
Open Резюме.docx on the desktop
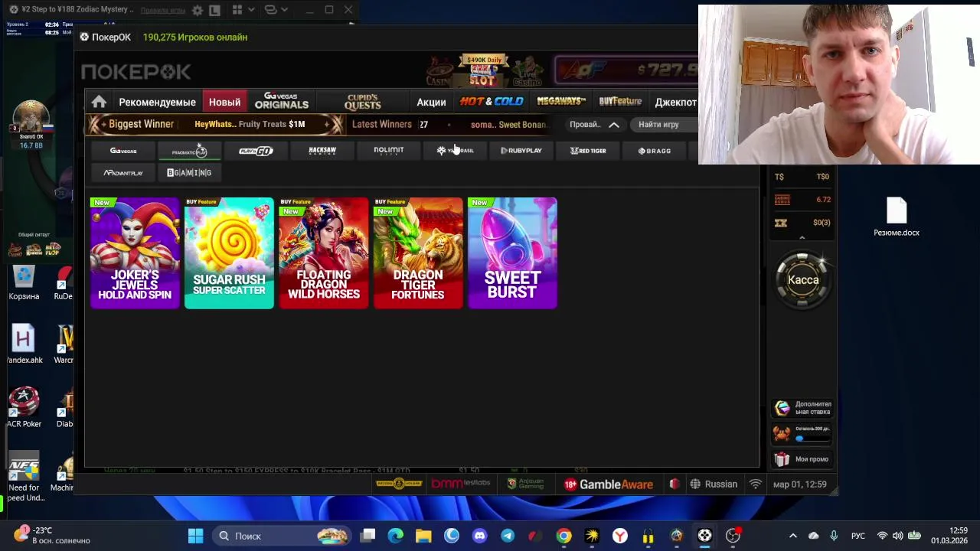coord(897,217)
